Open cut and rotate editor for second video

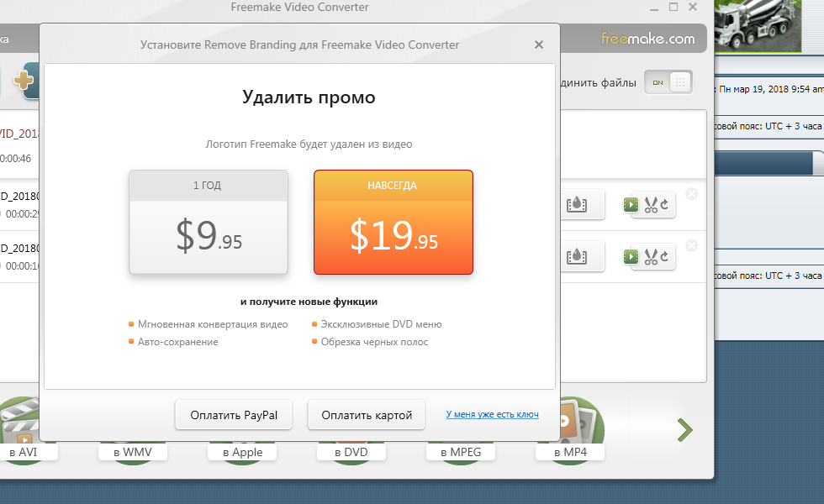coord(648,205)
